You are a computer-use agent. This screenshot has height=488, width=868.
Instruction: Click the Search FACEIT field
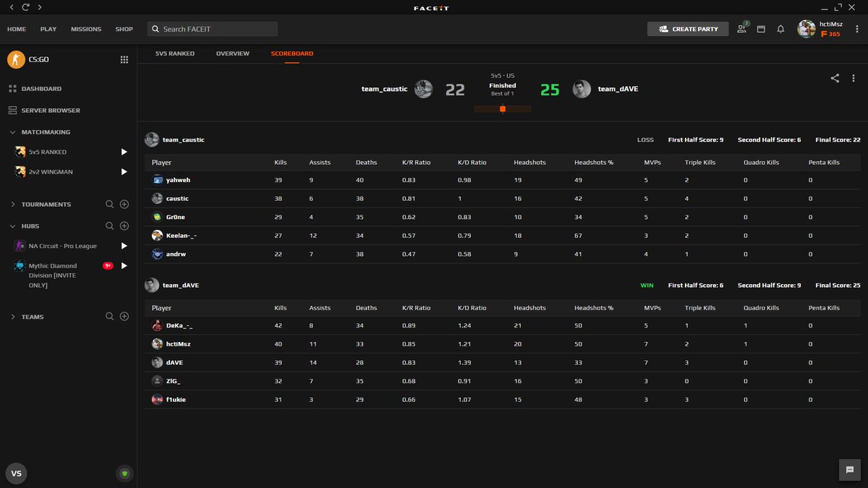pos(213,29)
